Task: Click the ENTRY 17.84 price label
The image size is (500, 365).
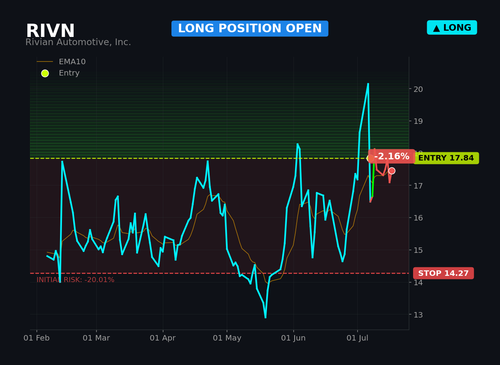Action: pyautogui.click(x=446, y=158)
